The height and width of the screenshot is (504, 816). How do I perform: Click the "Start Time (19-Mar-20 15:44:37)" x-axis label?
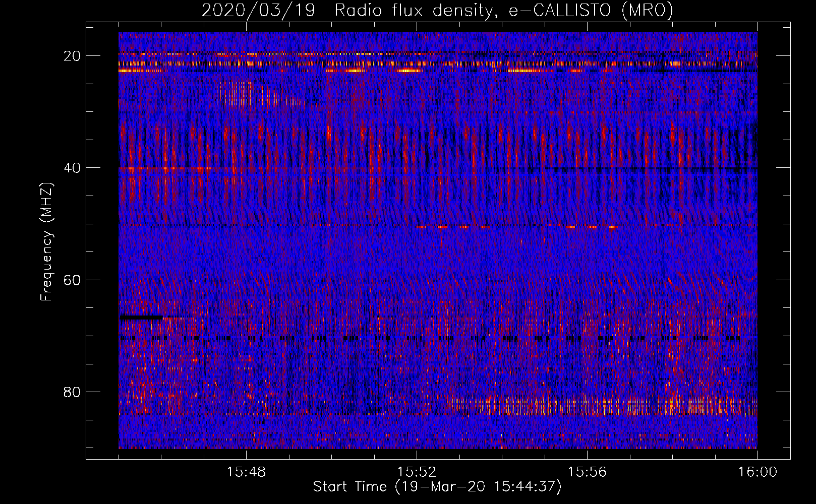point(437,487)
